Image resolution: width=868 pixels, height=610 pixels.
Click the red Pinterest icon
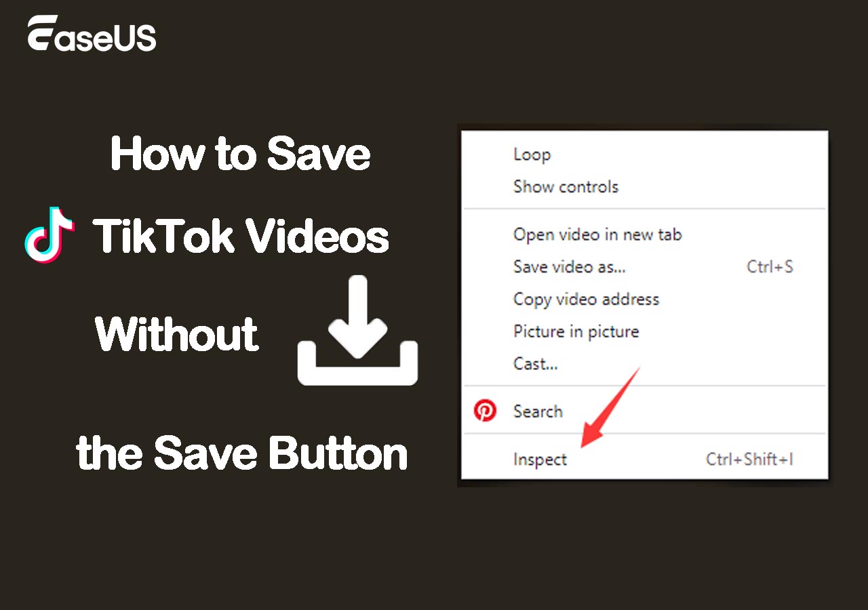485,411
